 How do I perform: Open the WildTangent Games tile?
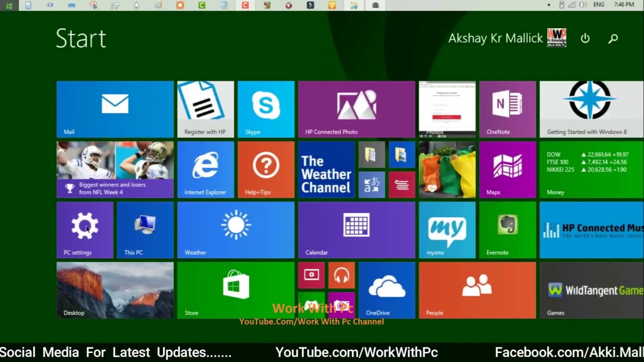pyautogui.click(x=592, y=290)
